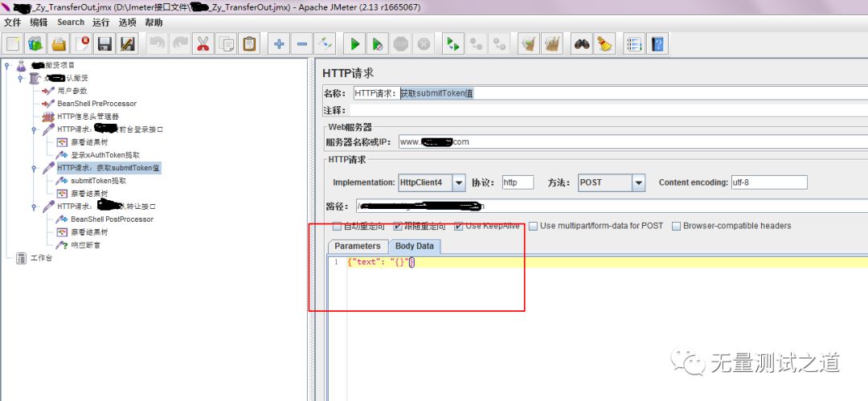The width and height of the screenshot is (868, 401).
Task: Click the Collapse All minus icon
Action: point(302,43)
